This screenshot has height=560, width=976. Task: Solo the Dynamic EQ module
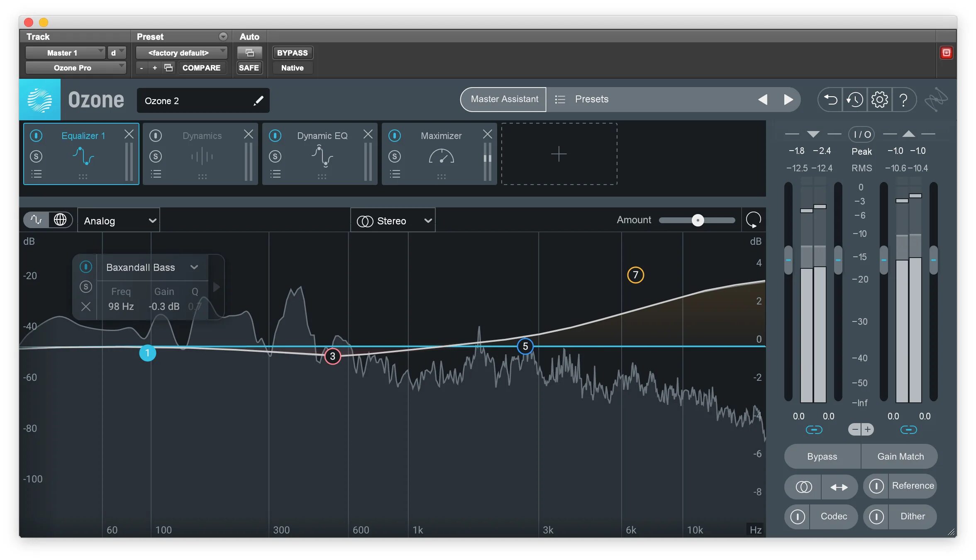coord(275,156)
